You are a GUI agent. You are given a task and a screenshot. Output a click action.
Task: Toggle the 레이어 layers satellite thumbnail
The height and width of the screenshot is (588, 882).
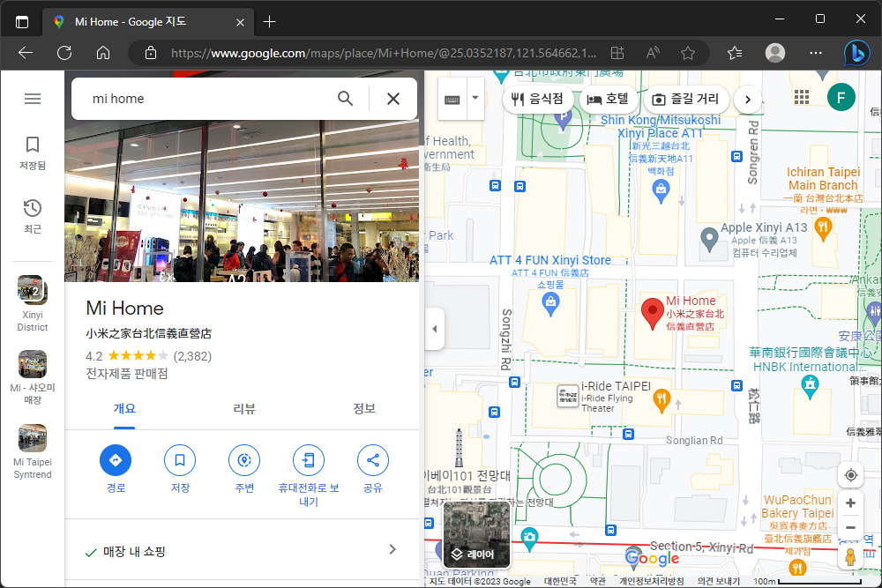477,534
